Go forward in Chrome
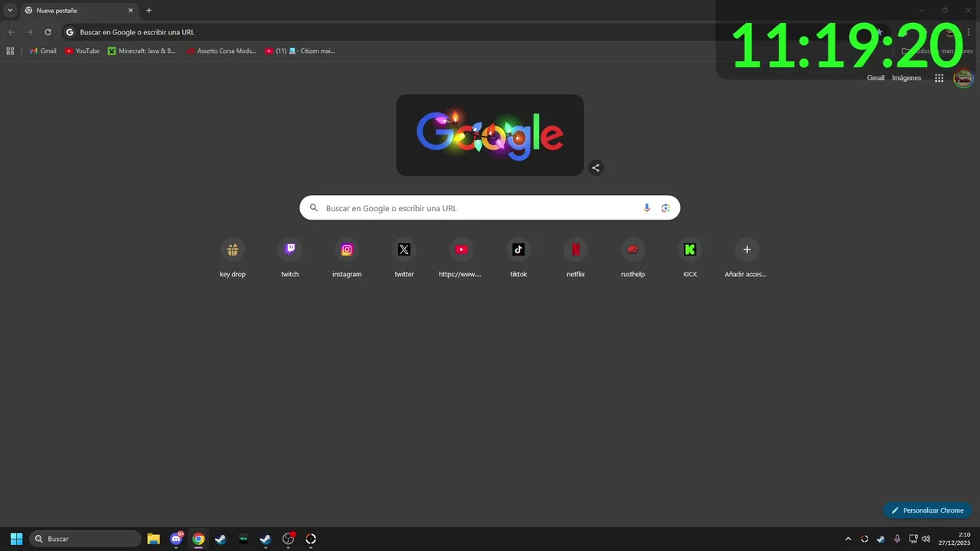The width and height of the screenshot is (980, 551). coord(29,32)
